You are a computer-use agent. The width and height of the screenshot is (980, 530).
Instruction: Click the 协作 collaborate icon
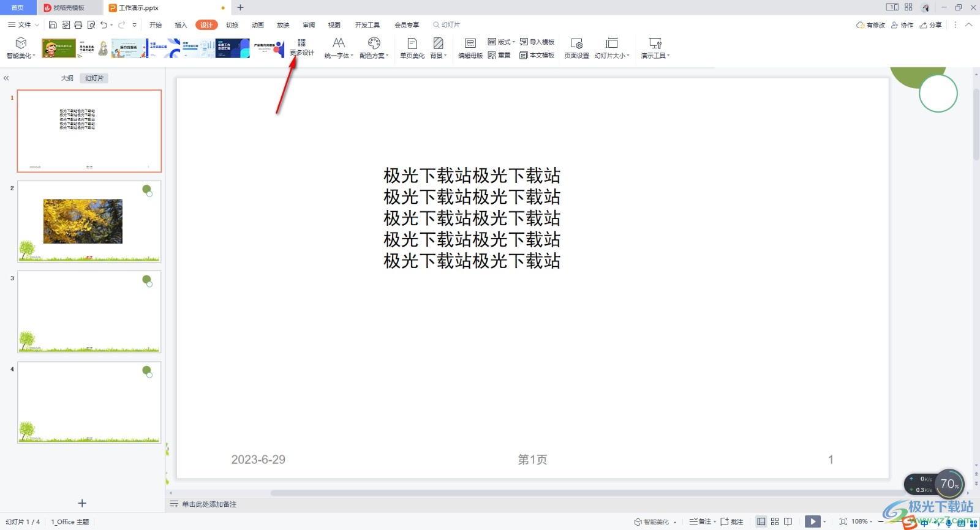902,25
